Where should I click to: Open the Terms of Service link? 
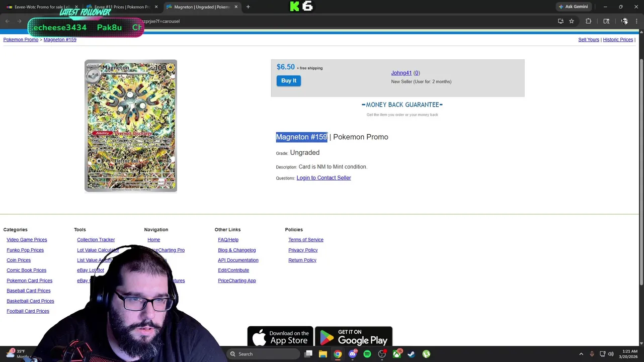306,240
